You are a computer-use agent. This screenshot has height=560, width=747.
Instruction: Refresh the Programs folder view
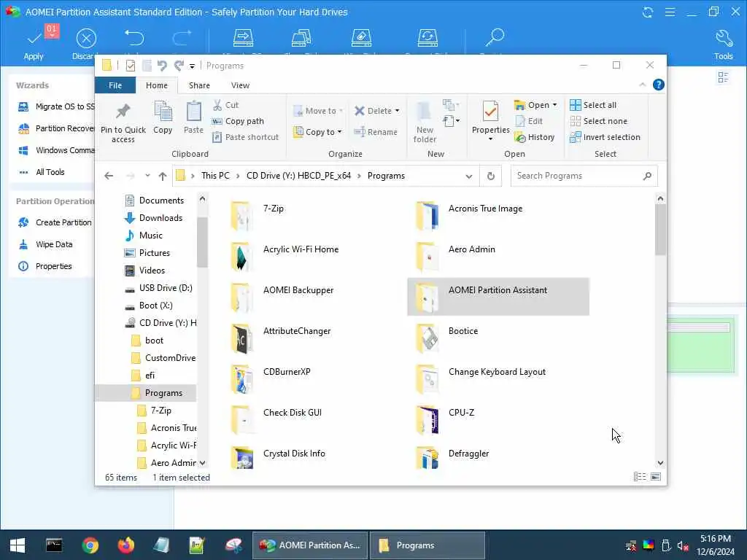click(x=491, y=176)
